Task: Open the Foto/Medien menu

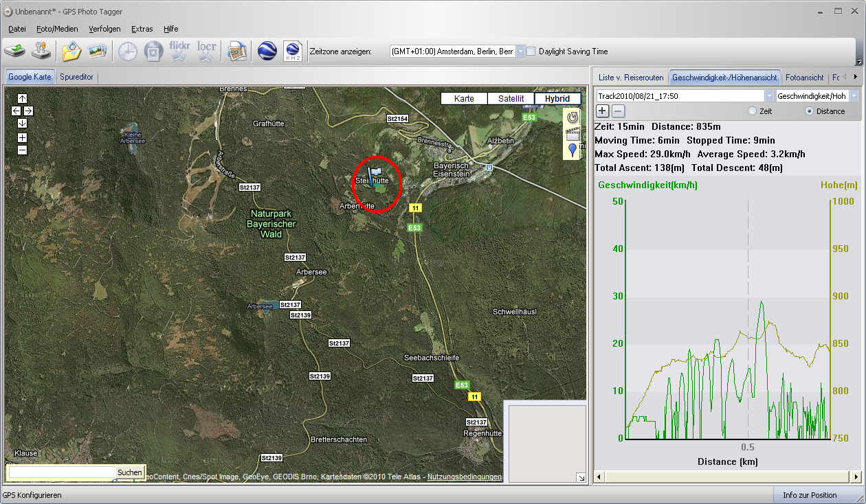Action: [x=57, y=29]
